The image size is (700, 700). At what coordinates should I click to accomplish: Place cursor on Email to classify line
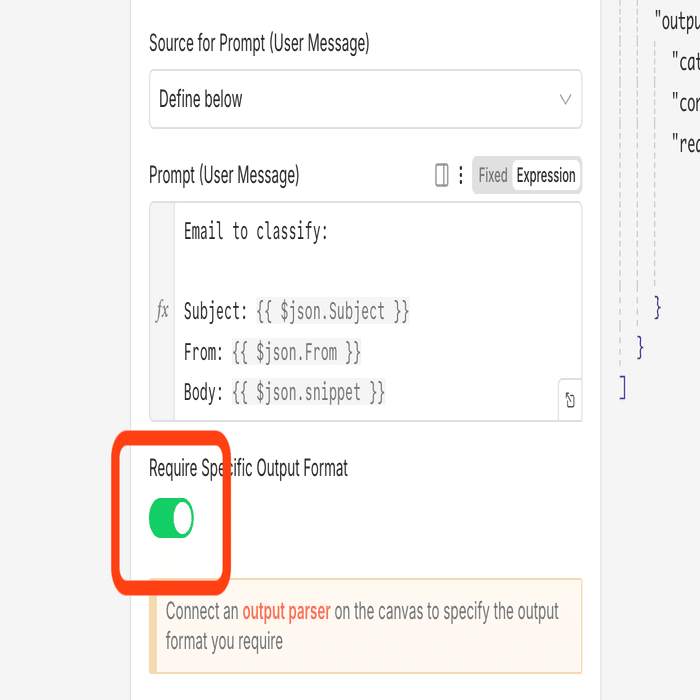click(256, 232)
